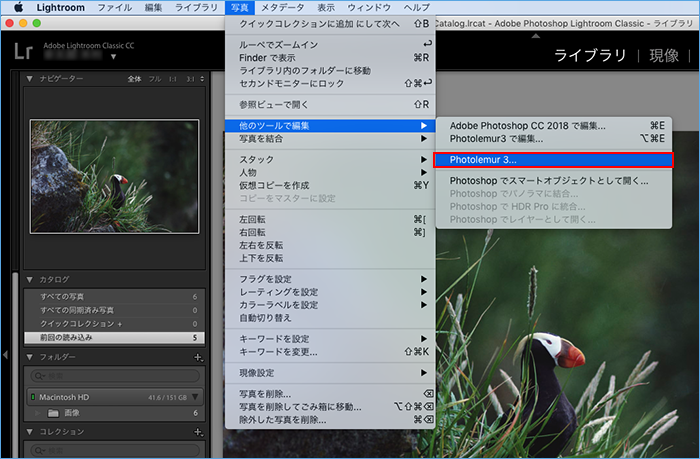Choose 除外した写真を削除...
700x459 pixels.
pos(330,420)
